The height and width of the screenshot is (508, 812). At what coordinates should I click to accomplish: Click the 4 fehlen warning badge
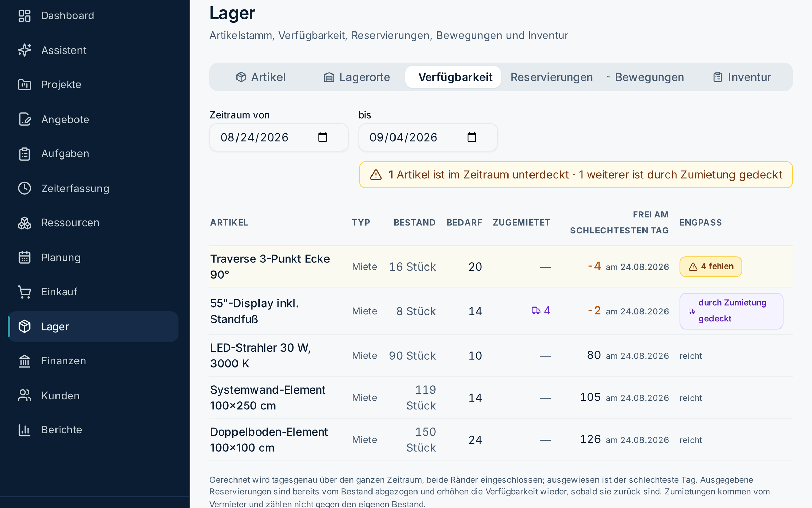710,267
